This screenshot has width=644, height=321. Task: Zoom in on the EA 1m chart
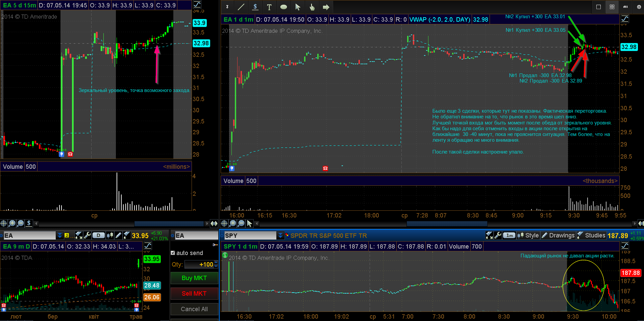[x=232, y=223]
